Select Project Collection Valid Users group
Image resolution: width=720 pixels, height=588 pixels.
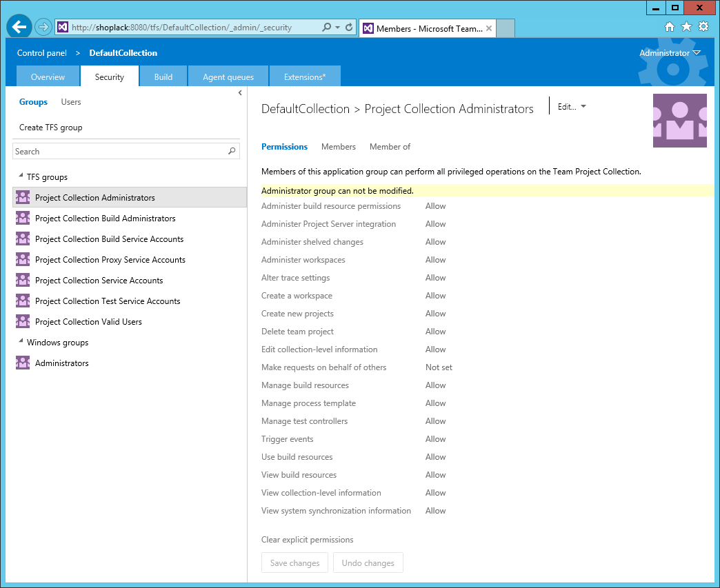coord(88,322)
